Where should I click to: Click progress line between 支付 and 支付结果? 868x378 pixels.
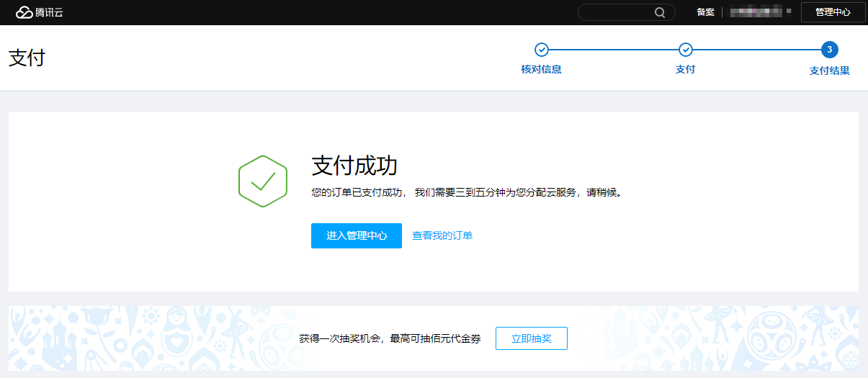756,50
